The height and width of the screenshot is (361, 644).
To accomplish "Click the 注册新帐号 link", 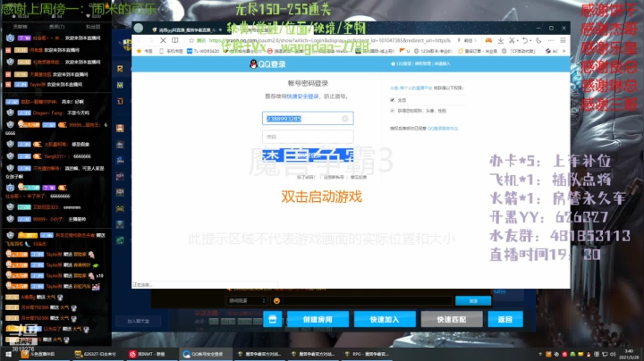I will tap(334, 177).
